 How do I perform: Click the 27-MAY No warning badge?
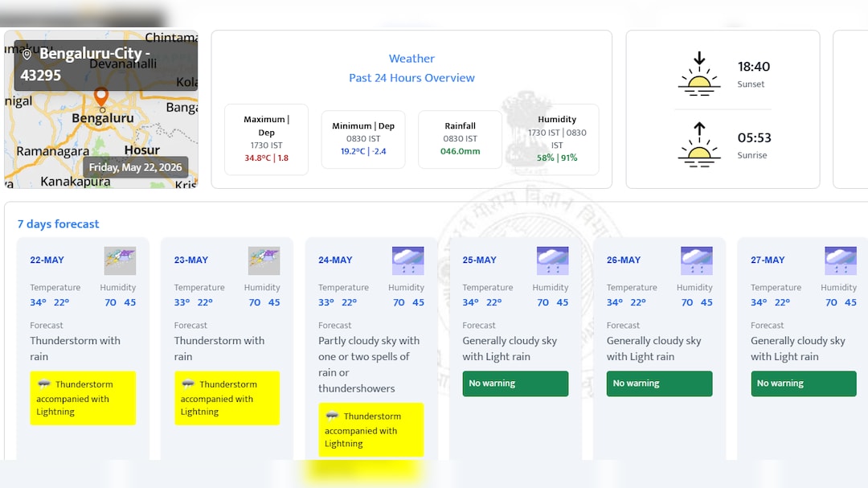803,383
